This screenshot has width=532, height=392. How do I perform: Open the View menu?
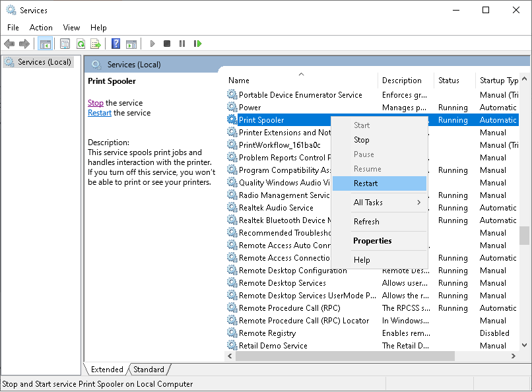click(71, 28)
